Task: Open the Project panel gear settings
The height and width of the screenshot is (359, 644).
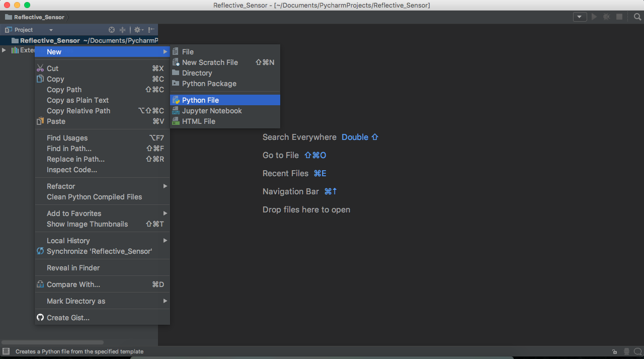Action: (x=138, y=30)
